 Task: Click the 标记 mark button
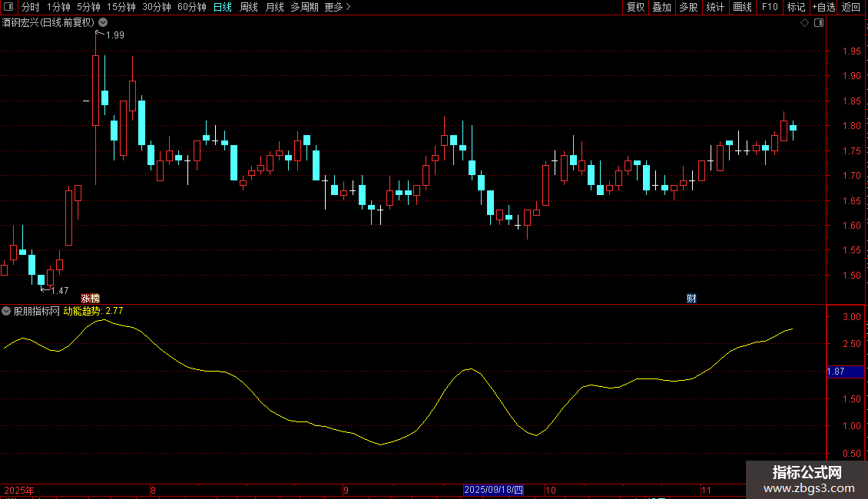(x=796, y=7)
